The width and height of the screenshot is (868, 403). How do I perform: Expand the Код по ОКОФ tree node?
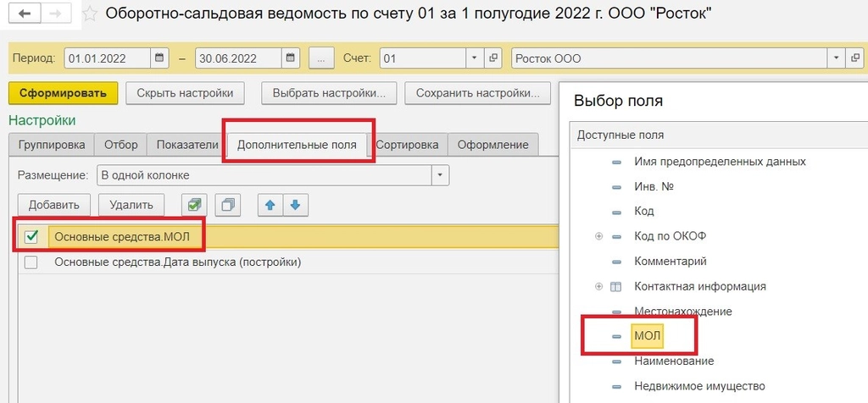pos(598,236)
